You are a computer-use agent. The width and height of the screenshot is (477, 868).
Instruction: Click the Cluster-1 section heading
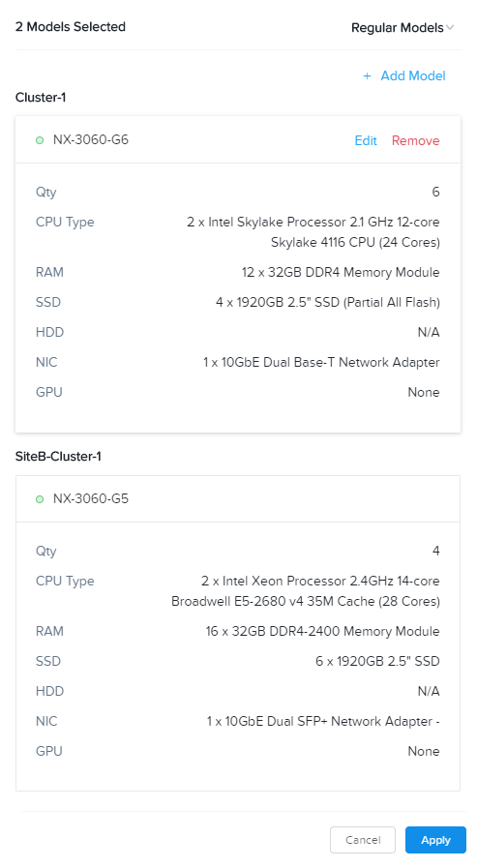[41, 98]
